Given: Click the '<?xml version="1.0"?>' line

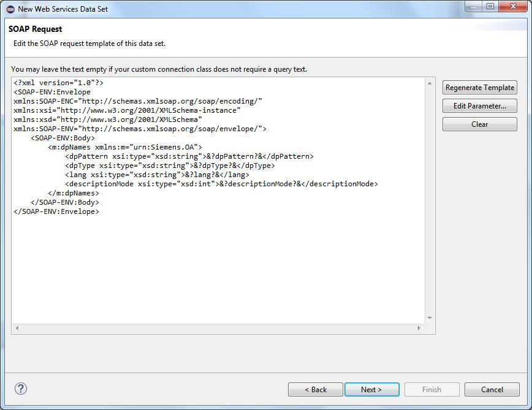Looking at the screenshot, I should click(x=58, y=83).
